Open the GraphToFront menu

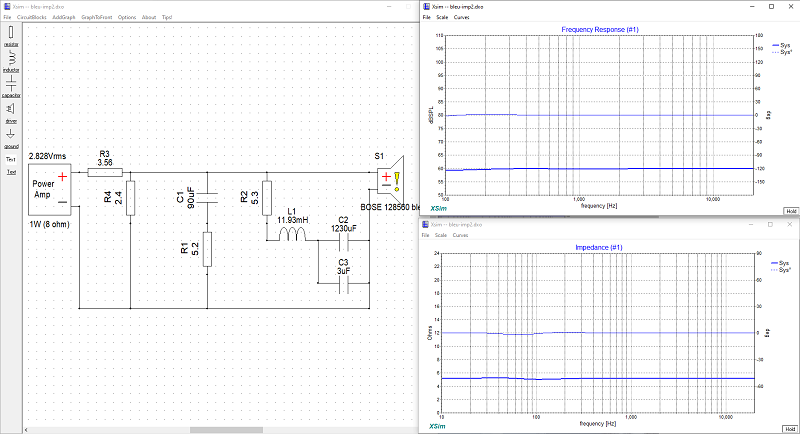tap(96, 17)
